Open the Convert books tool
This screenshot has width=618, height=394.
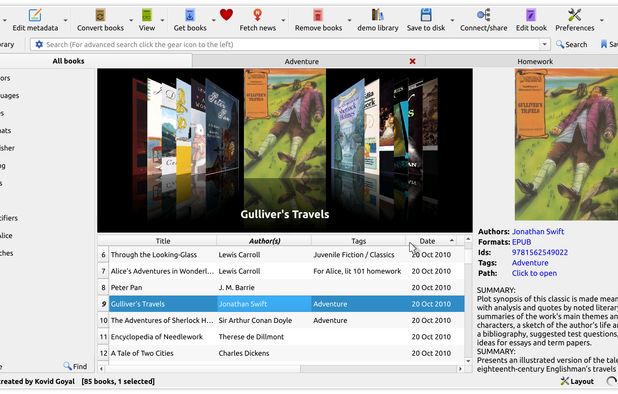[100, 20]
